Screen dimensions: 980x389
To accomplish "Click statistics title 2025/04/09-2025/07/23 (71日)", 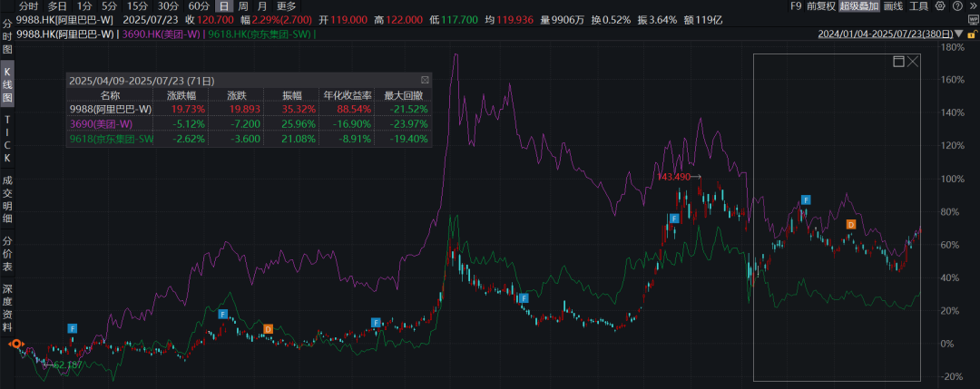I will 142,81.
